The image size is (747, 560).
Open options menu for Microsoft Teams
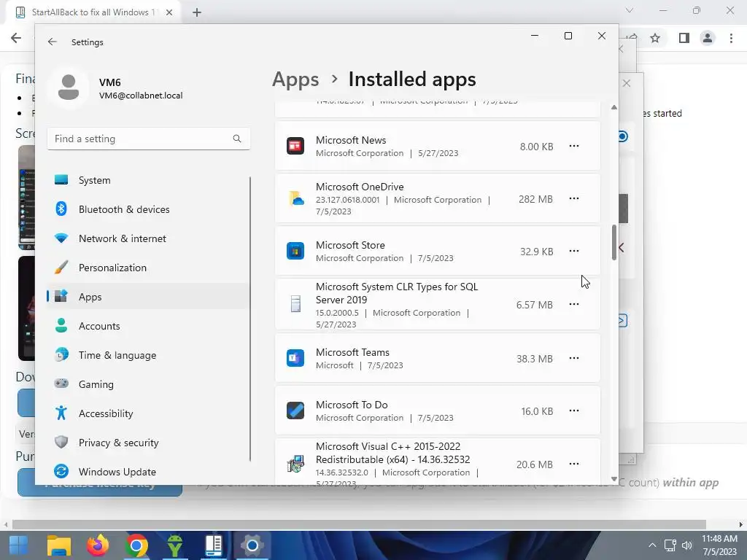point(574,357)
